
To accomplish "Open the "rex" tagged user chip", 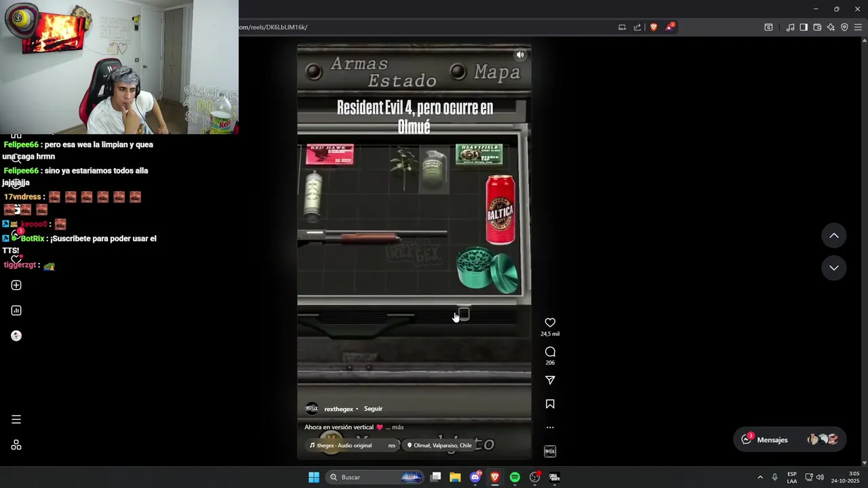I will [x=391, y=445].
